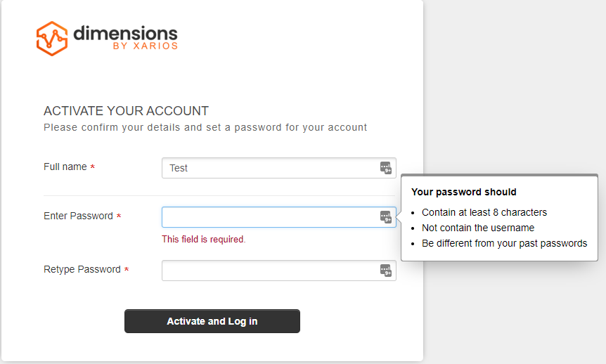Click the 'Not contain the username' rule
The height and width of the screenshot is (364, 606).
point(477,228)
